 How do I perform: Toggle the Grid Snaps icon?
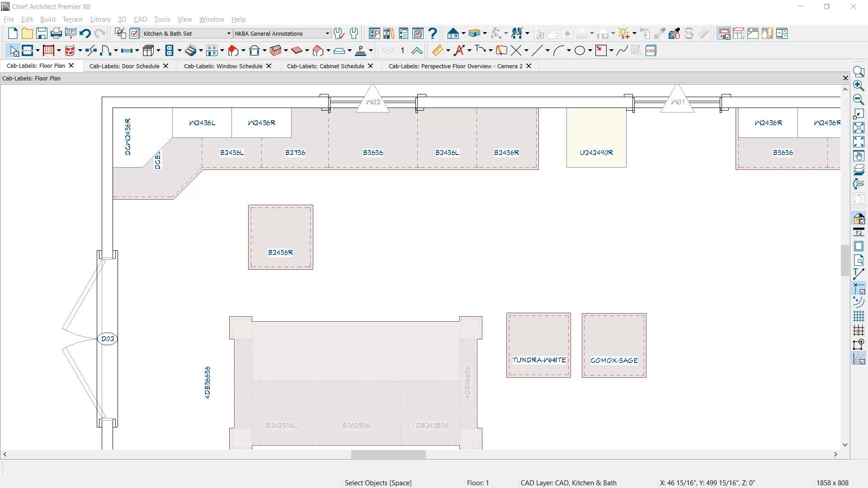(859, 330)
